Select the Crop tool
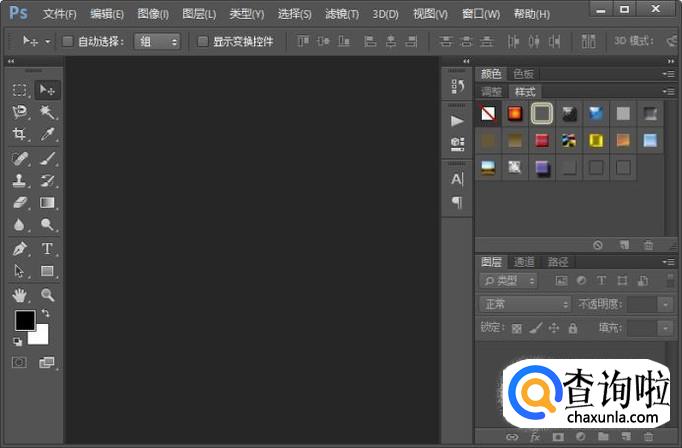682x448 pixels. (20, 135)
